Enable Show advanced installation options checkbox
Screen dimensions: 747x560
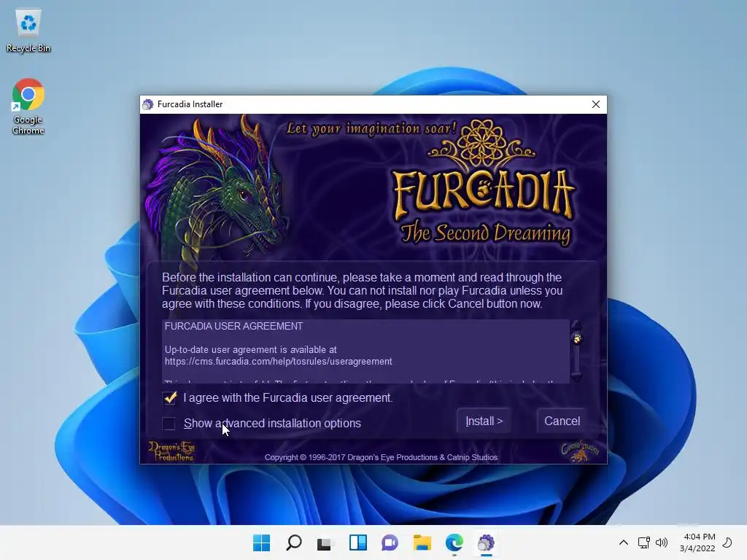[x=169, y=424]
